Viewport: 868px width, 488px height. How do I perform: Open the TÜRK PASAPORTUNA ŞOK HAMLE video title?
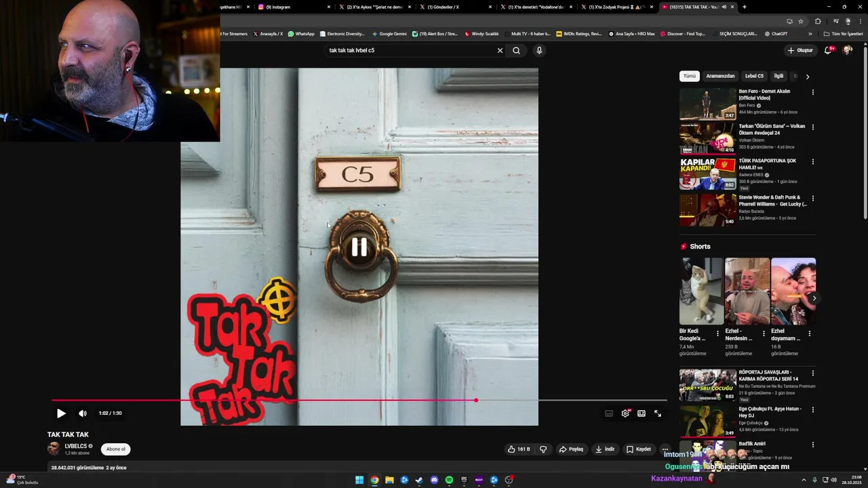(768, 164)
